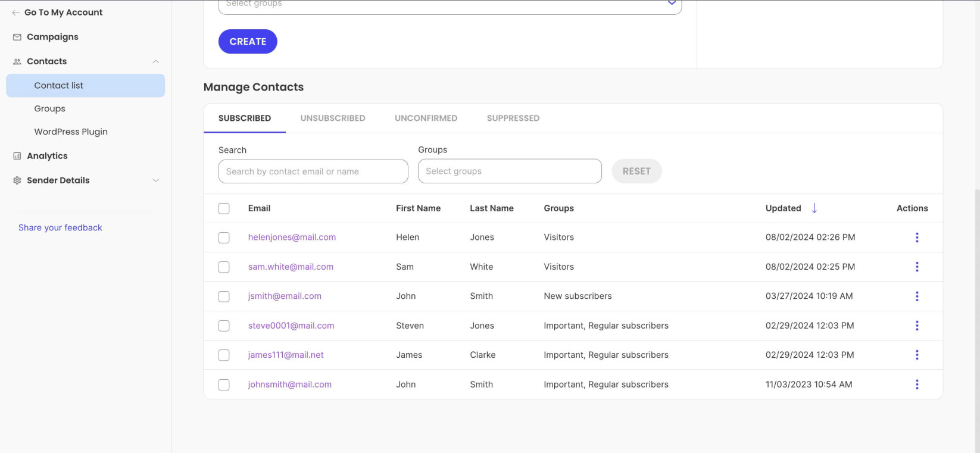The height and width of the screenshot is (453, 980).
Task: Open the steve0001@mail.com contact link
Action: (291, 326)
